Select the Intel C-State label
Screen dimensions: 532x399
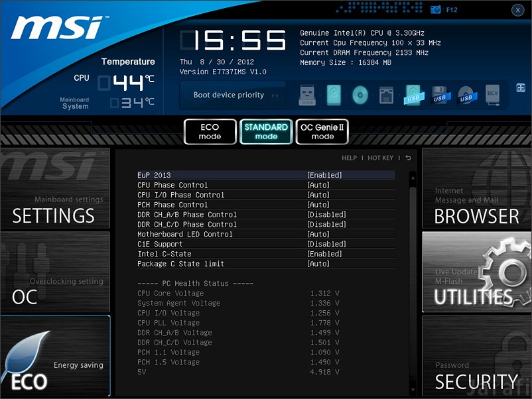[165, 254]
